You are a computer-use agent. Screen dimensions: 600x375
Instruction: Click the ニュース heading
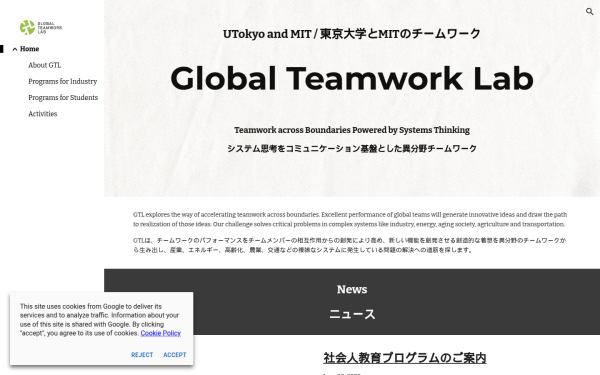[x=352, y=314]
